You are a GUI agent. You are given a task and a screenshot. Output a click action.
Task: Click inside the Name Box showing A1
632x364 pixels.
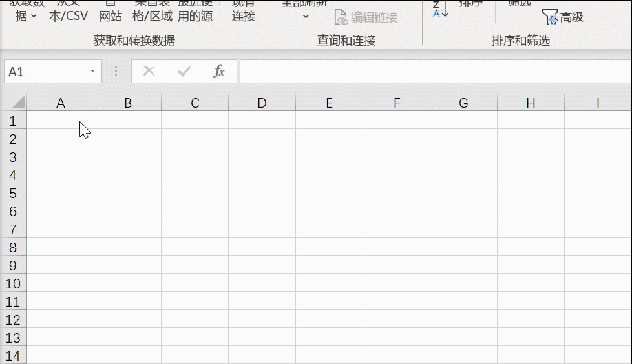point(45,72)
